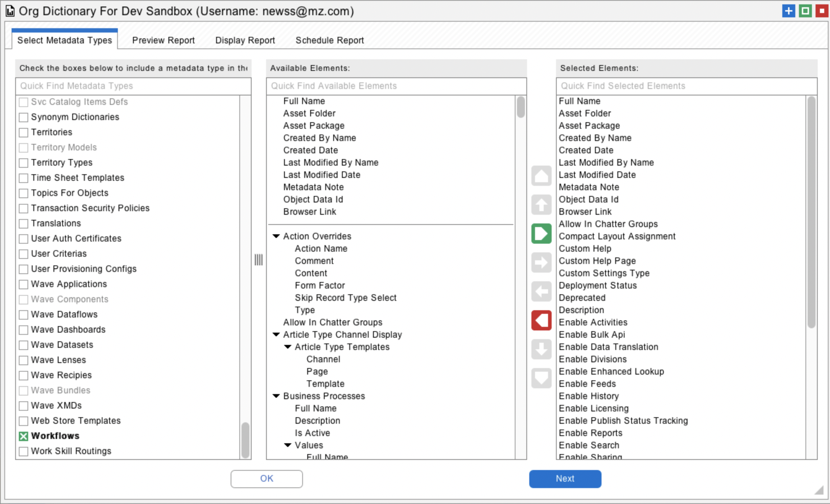Viewport: 830px width, 504px height.
Task: Collapse the Article Type Templates node
Action: [x=288, y=347]
